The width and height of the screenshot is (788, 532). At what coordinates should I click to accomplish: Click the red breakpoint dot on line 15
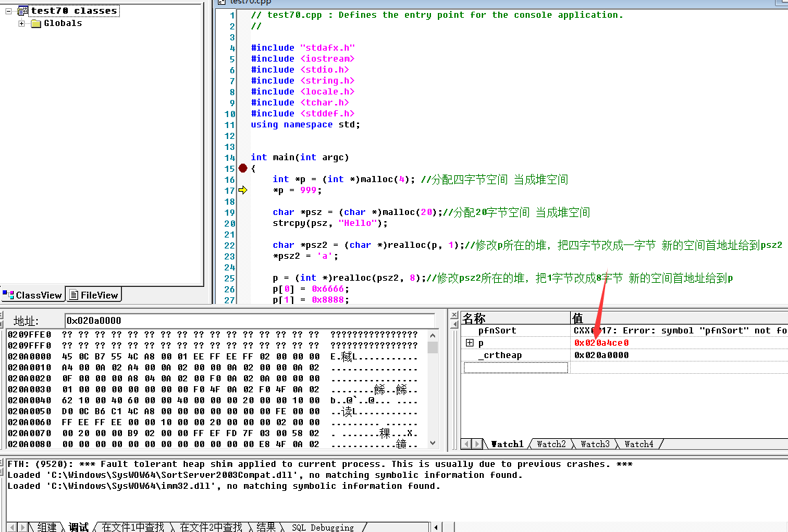[243, 168]
